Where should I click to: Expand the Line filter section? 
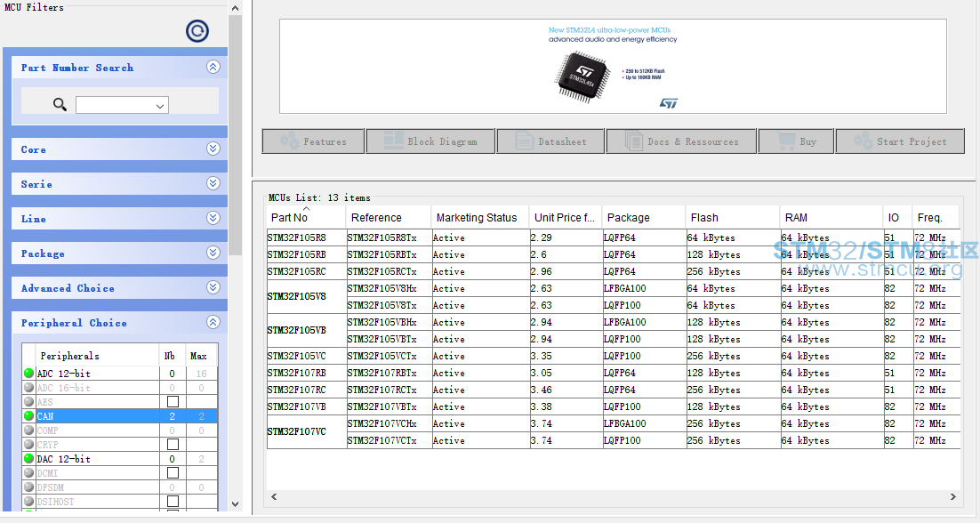pyautogui.click(x=213, y=218)
